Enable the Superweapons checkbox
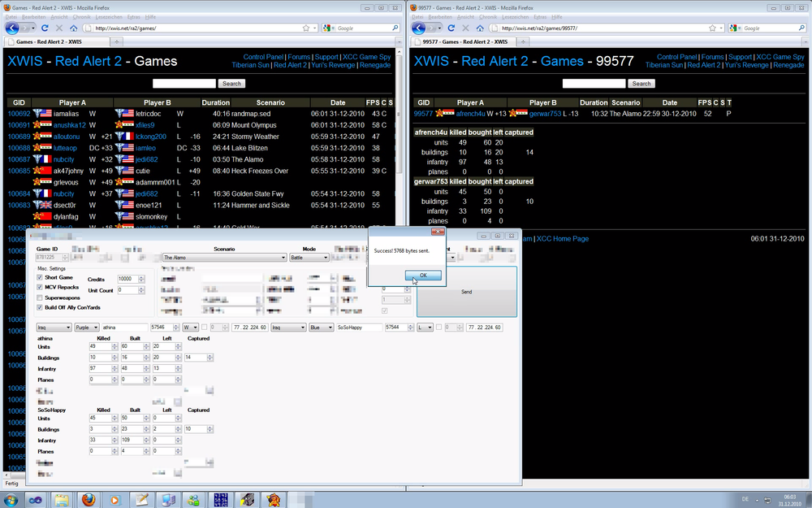The width and height of the screenshot is (812, 508). [39, 298]
